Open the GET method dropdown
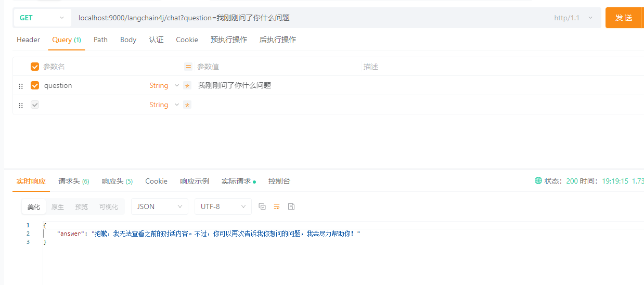 pos(42,18)
